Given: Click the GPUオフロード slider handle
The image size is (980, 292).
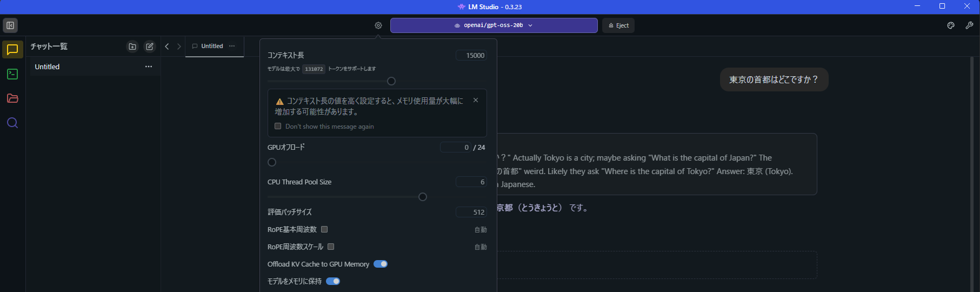Looking at the screenshot, I should tap(272, 162).
